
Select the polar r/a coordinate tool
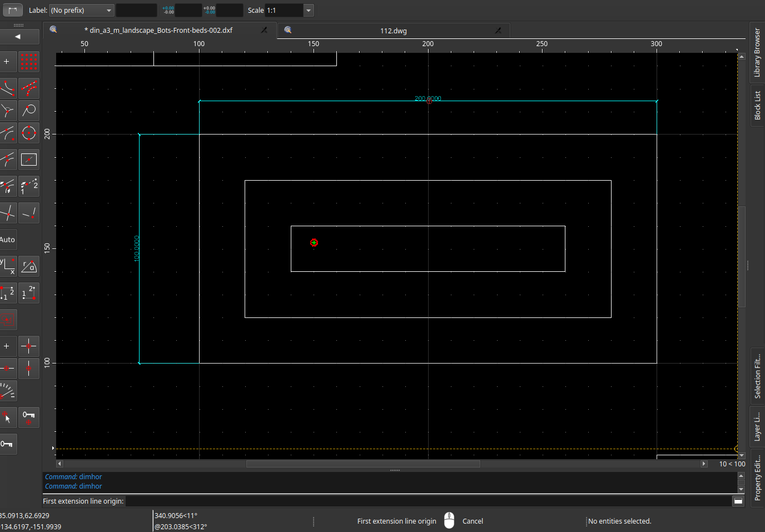tap(29, 266)
